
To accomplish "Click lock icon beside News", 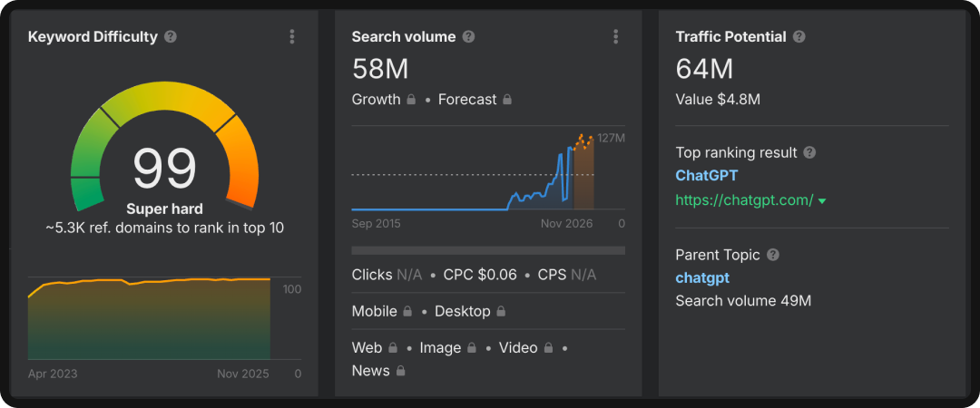I will point(401,371).
